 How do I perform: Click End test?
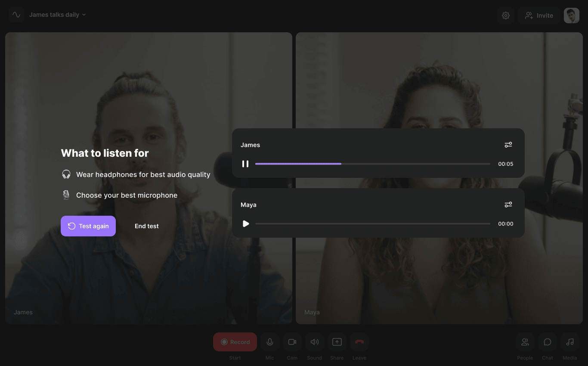[x=147, y=226]
